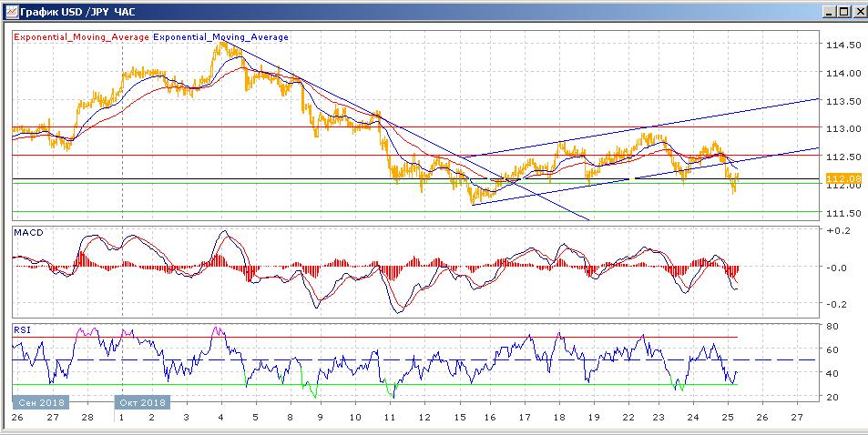Select the MACD indicator panel label
The image size is (868, 435).
pyautogui.click(x=26, y=234)
